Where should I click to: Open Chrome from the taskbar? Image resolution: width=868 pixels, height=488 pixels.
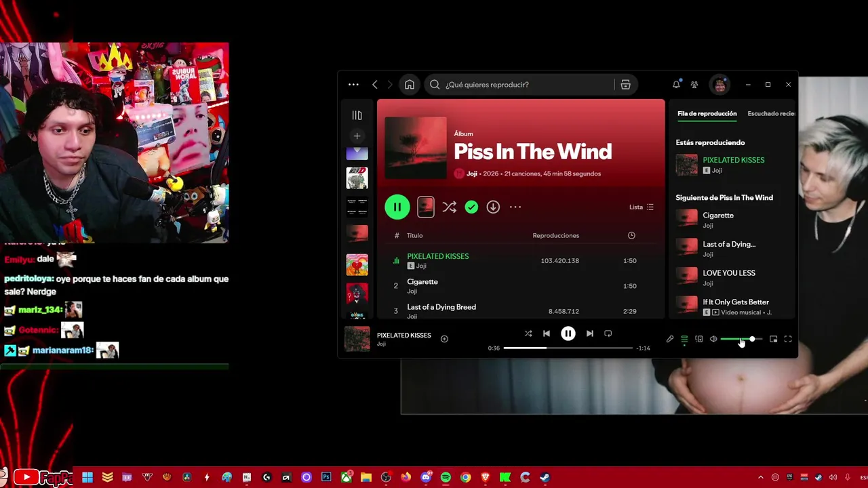pos(465,477)
